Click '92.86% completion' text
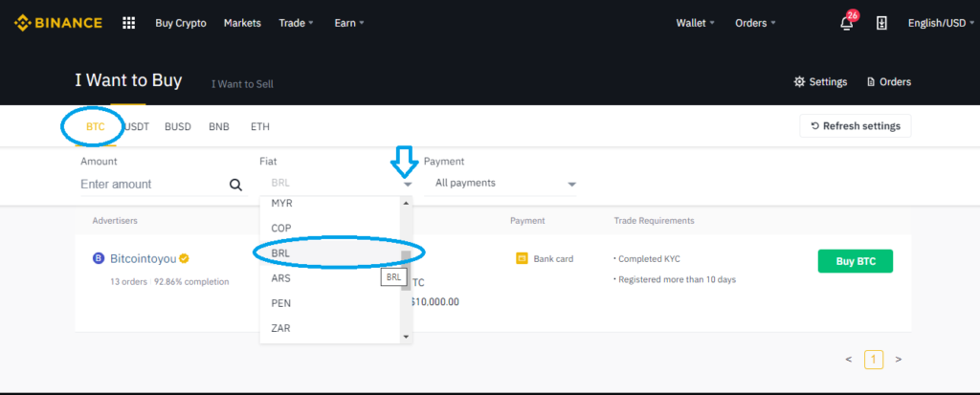980x395 pixels. pos(189,282)
